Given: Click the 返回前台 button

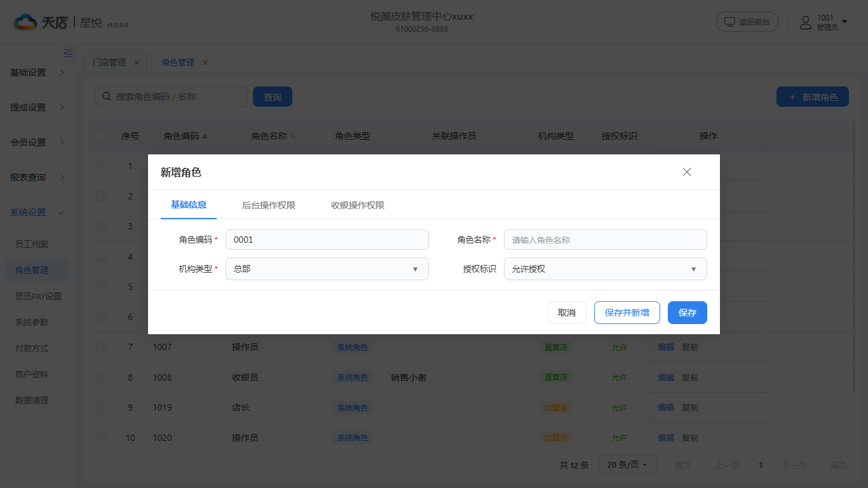Looking at the screenshot, I should click(x=747, y=22).
